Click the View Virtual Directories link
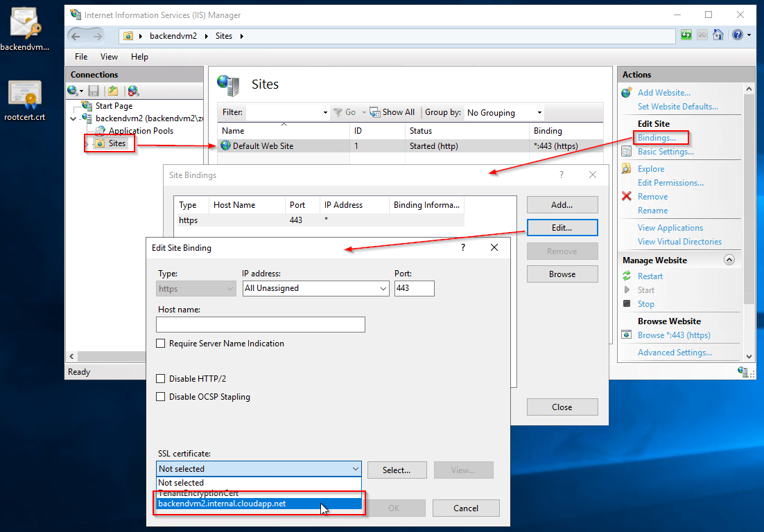 tap(679, 242)
